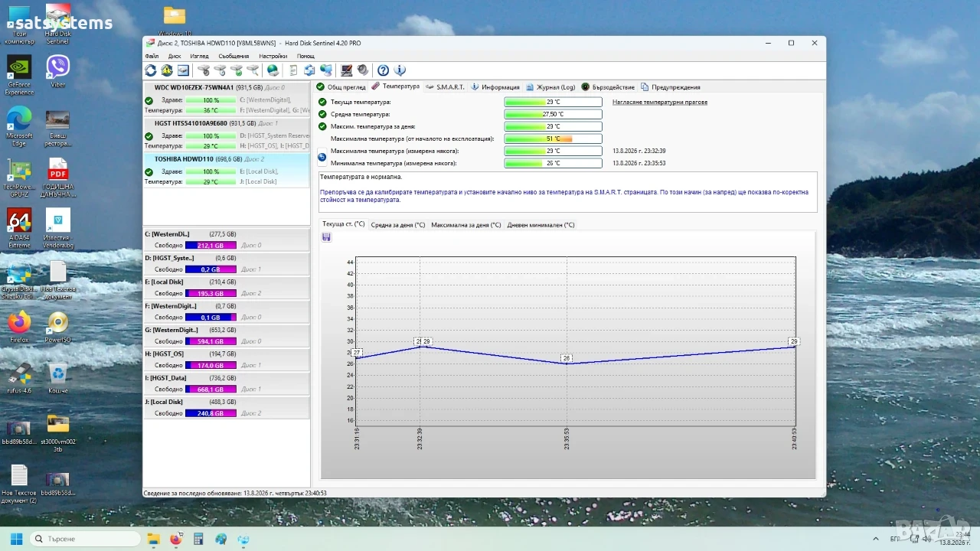Click the globe with disk toolbar icon
Image resolution: width=980 pixels, height=551 pixels.
(273, 70)
